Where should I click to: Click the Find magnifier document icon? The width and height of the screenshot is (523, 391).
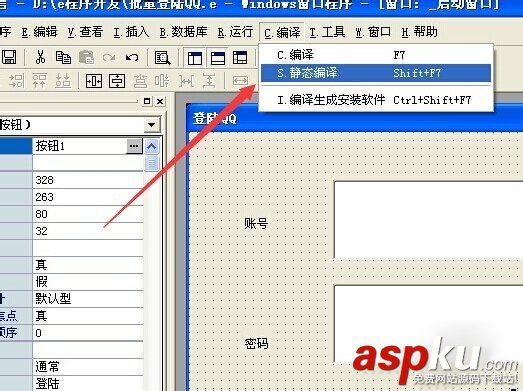[162, 58]
